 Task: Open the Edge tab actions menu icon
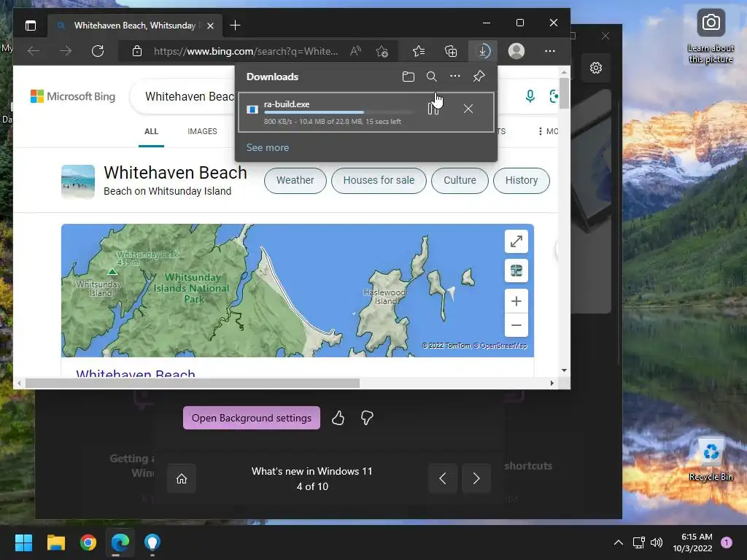click(x=31, y=26)
